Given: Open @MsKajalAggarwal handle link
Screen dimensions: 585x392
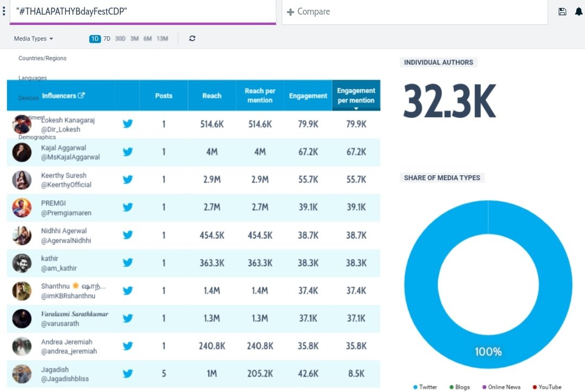Looking at the screenshot, I should (x=70, y=157).
